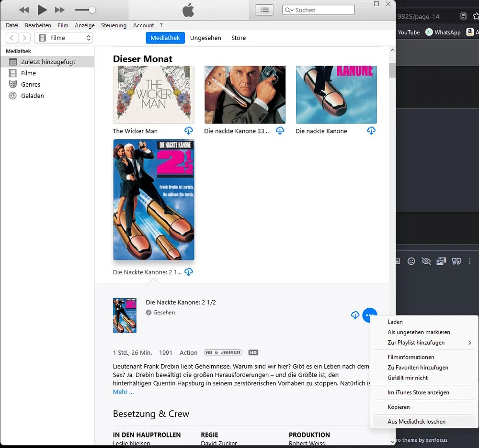Open YouTube bookmark in the browser window
479x448 pixels.
pos(409,33)
